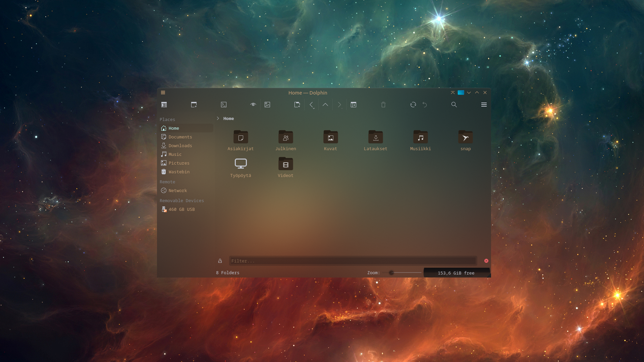Viewport: 644px width, 362px height.
Task: Click the undo icon in toolbar
Action: click(425, 105)
